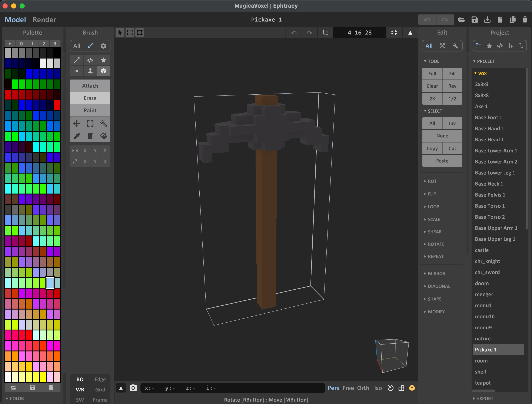Click the pointer world-edit arrow icon
The height and width of the screenshot is (404, 532).
(x=120, y=33)
